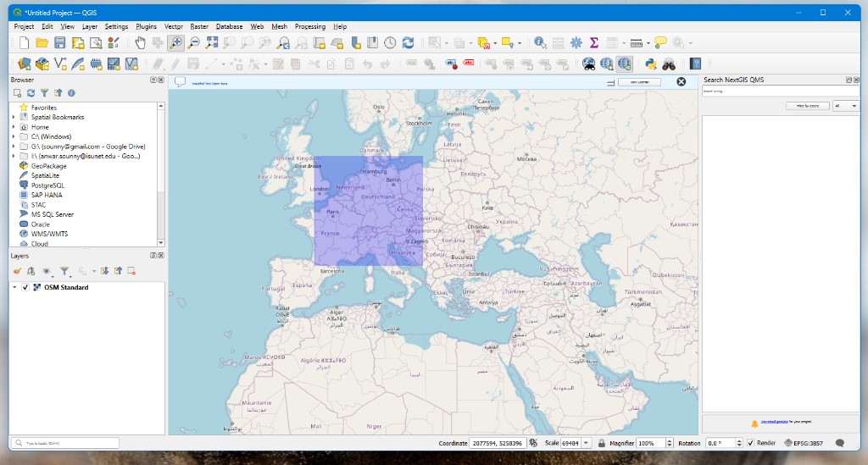
Task: Expand the Spatial Bookmarks tree node
Action: 14,117
